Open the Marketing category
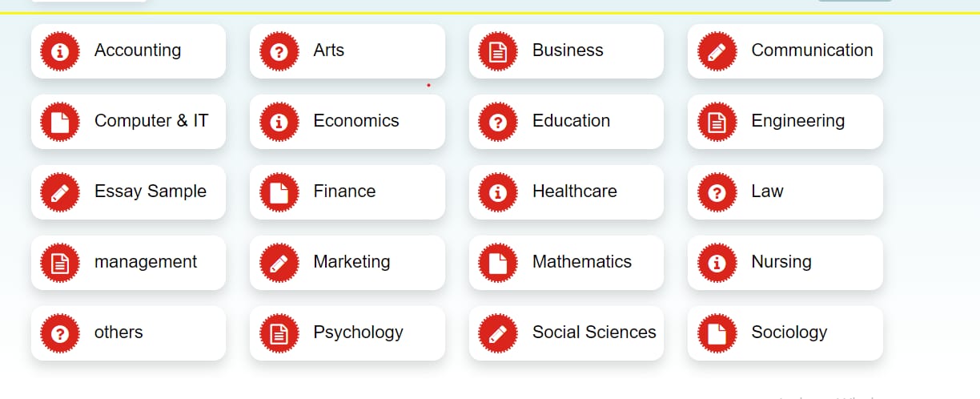The image size is (980, 399). [x=347, y=263]
